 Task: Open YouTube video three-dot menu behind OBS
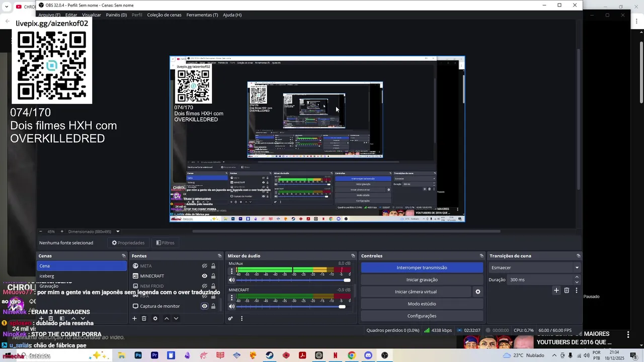click(x=628, y=334)
